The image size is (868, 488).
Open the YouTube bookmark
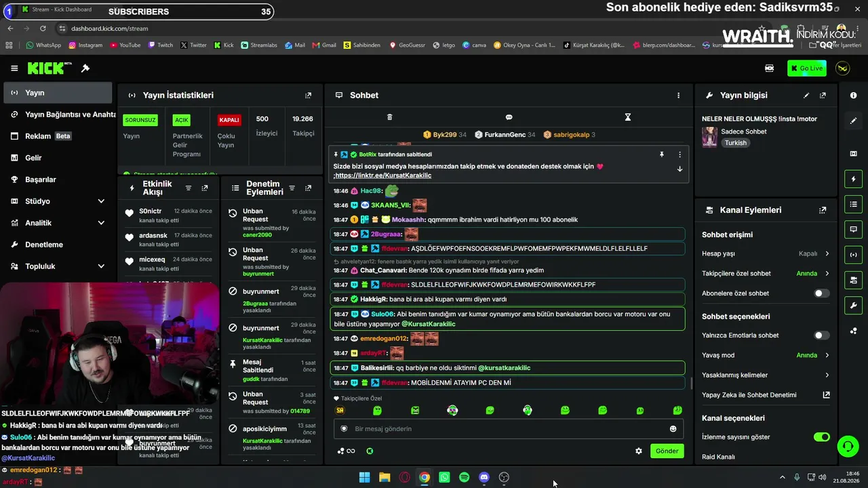(124, 45)
